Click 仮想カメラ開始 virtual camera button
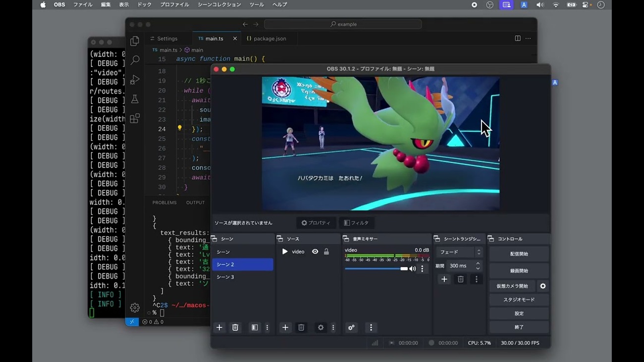The height and width of the screenshot is (362, 644). pyautogui.click(x=512, y=286)
